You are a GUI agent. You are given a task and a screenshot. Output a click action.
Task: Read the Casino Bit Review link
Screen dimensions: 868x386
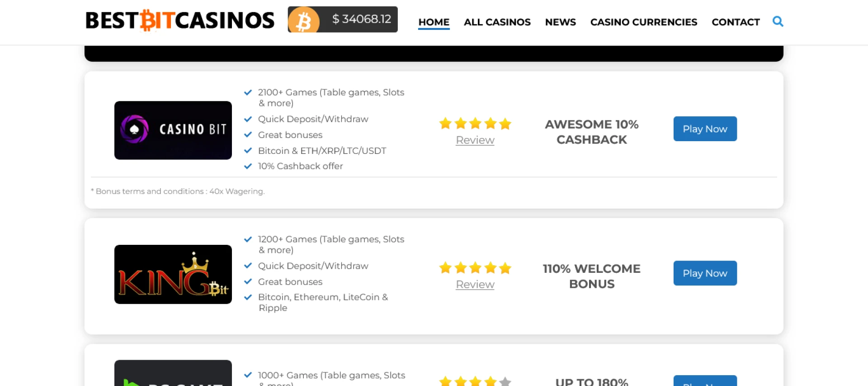coord(475,140)
